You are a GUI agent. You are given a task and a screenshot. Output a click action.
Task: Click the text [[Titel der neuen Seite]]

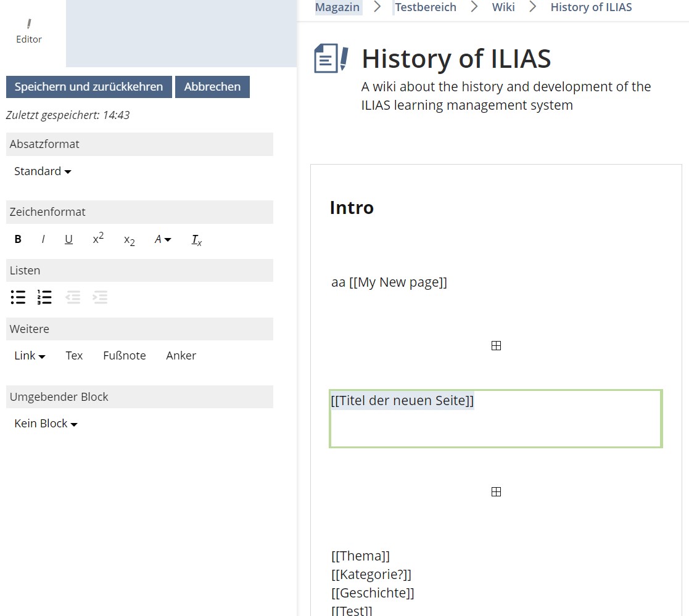pyautogui.click(x=402, y=401)
